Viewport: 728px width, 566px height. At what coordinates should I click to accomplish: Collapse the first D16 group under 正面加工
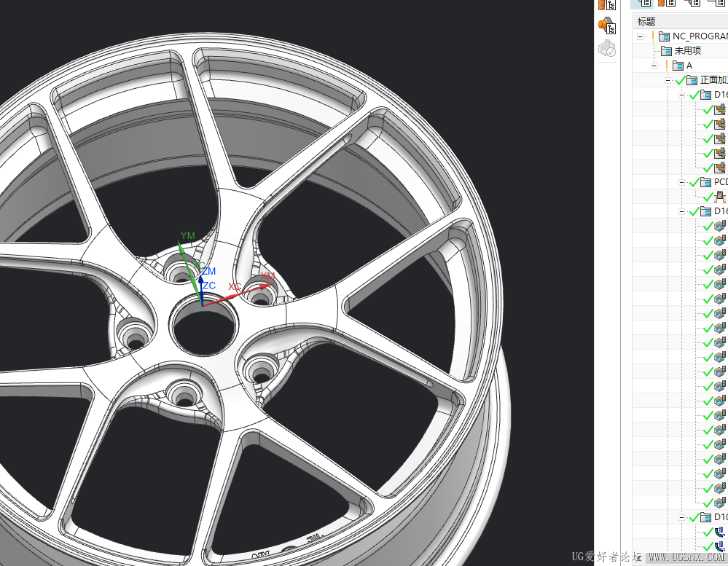(x=681, y=95)
